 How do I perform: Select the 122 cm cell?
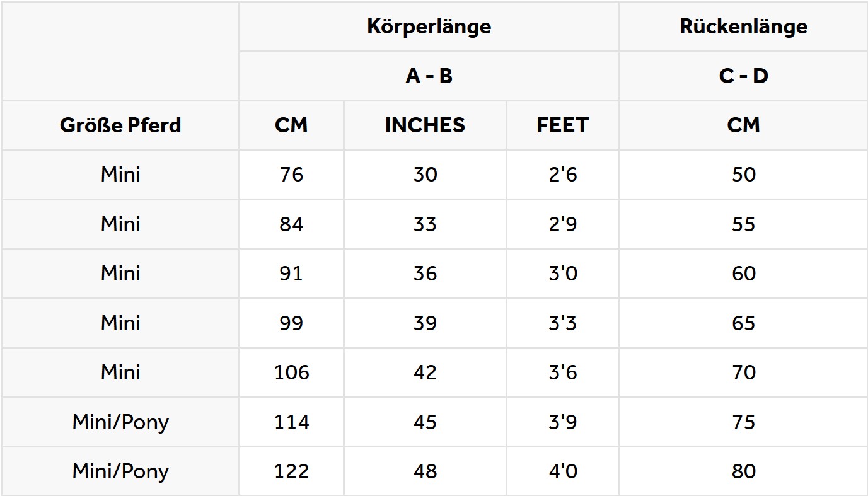point(291,471)
